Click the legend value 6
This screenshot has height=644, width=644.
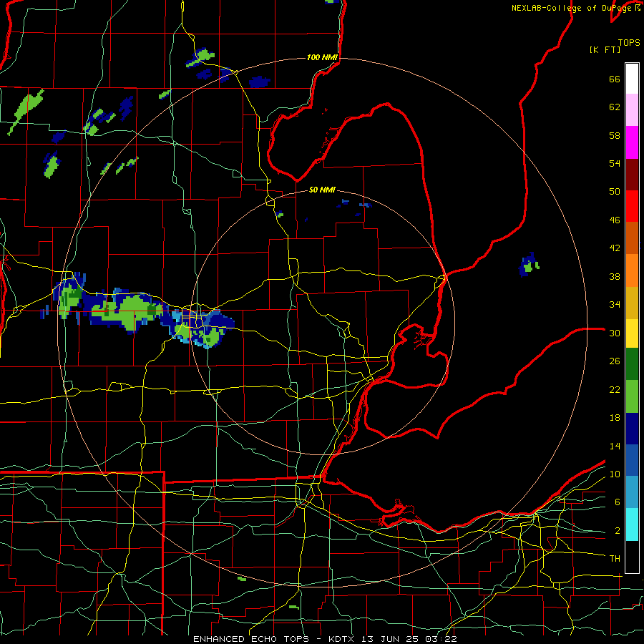(618, 502)
